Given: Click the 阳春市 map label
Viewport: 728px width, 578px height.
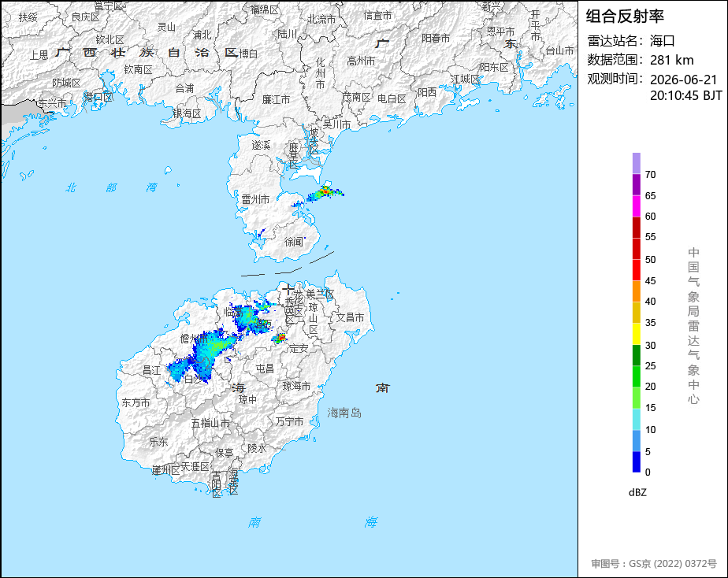Looking at the screenshot, I should tap(436, 38).
